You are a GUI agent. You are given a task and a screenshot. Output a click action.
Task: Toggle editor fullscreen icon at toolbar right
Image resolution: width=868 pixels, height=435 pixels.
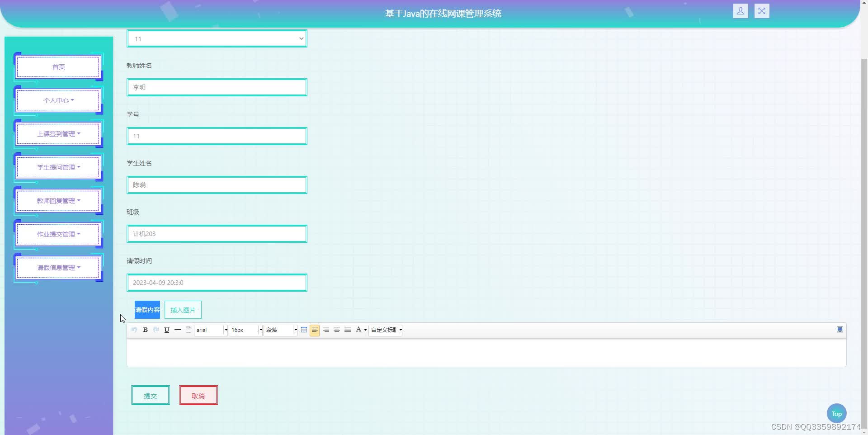click(840, 330)
